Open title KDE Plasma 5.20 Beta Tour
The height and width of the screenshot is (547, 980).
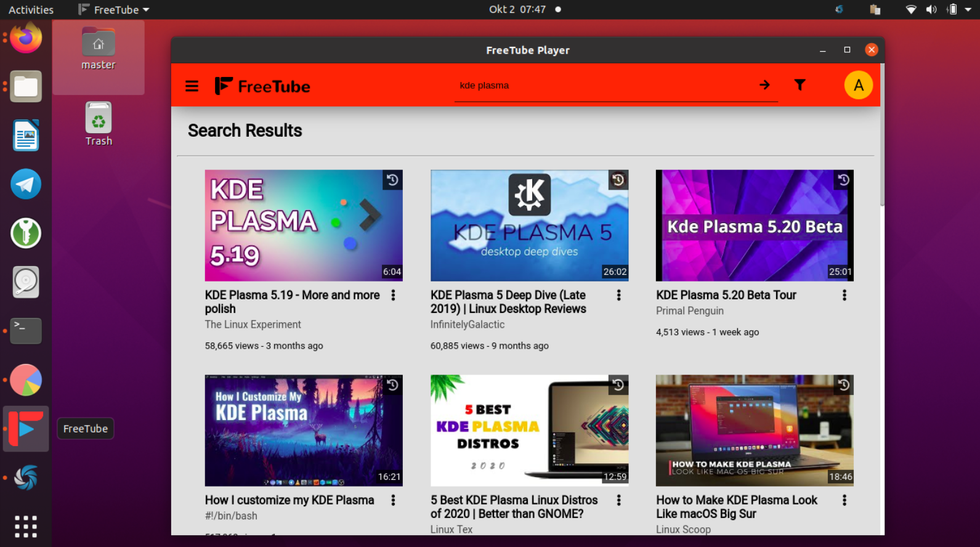pyautogui.click(x=726, y=295)
